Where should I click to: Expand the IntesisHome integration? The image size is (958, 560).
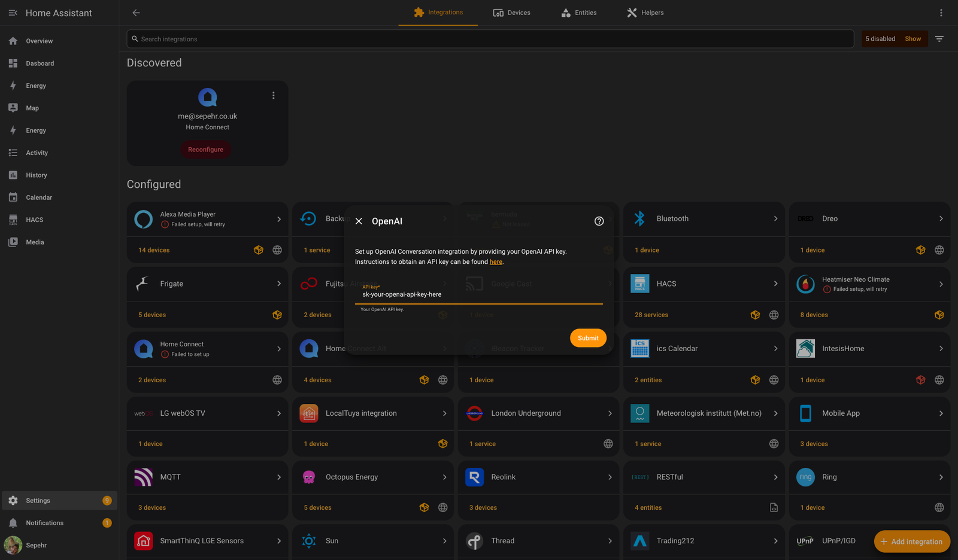click(941, 349)
